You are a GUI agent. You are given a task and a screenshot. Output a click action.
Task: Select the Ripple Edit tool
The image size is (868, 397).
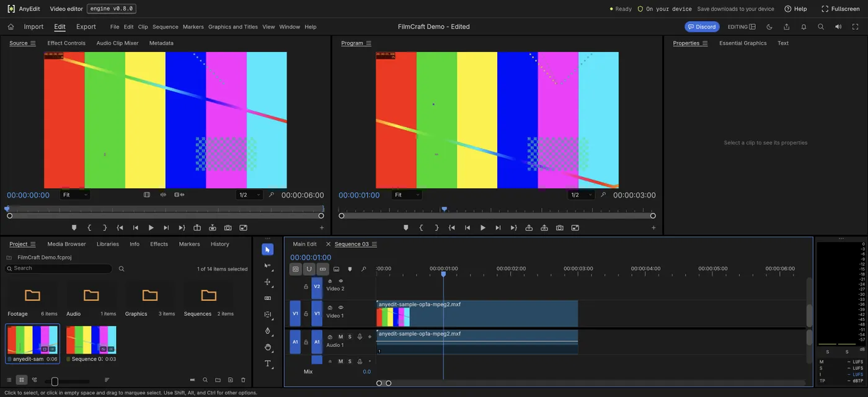coord(267,282)
